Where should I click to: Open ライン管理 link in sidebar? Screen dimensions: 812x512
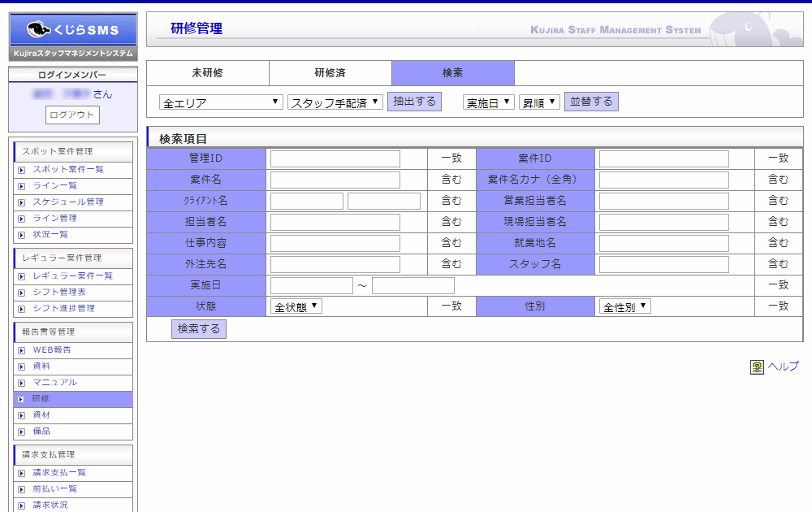(x=55, y=218)
